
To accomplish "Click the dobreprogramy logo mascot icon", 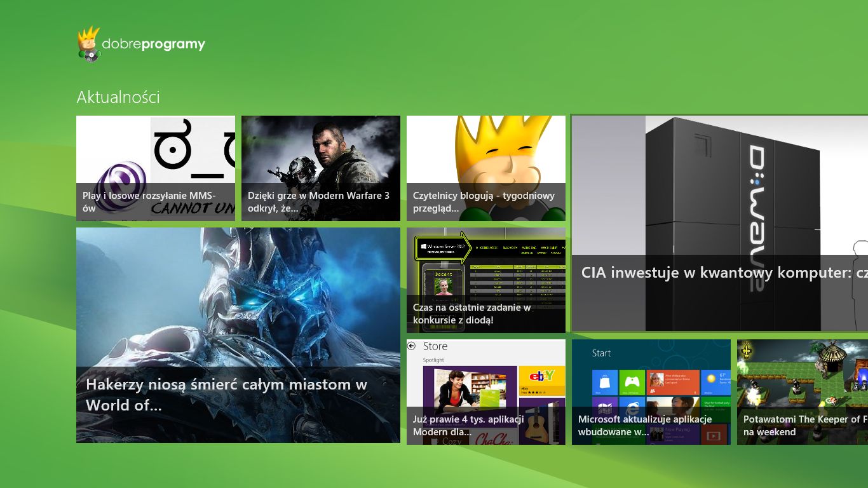I will click(x=89, y=44).
